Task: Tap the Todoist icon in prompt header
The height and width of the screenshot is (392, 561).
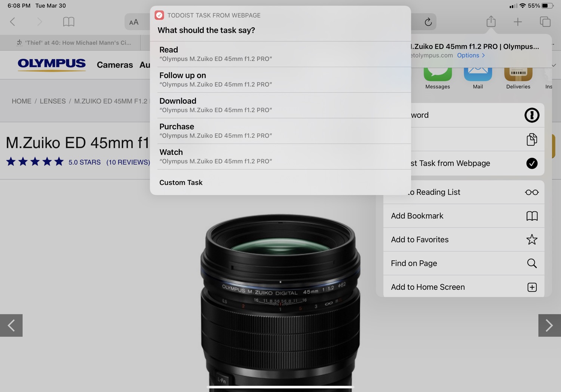Action: tap(159, 15)
